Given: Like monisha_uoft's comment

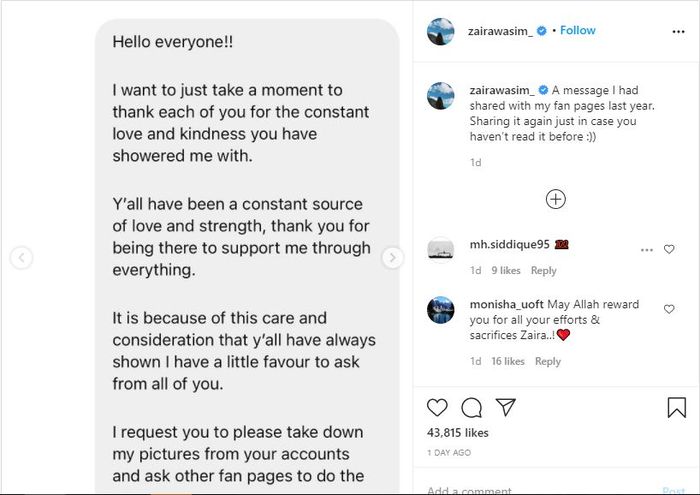Looking at the screenshot, I should [670, 310].
